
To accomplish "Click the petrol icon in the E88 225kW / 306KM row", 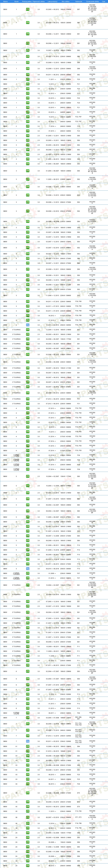I will coord(28,68).
